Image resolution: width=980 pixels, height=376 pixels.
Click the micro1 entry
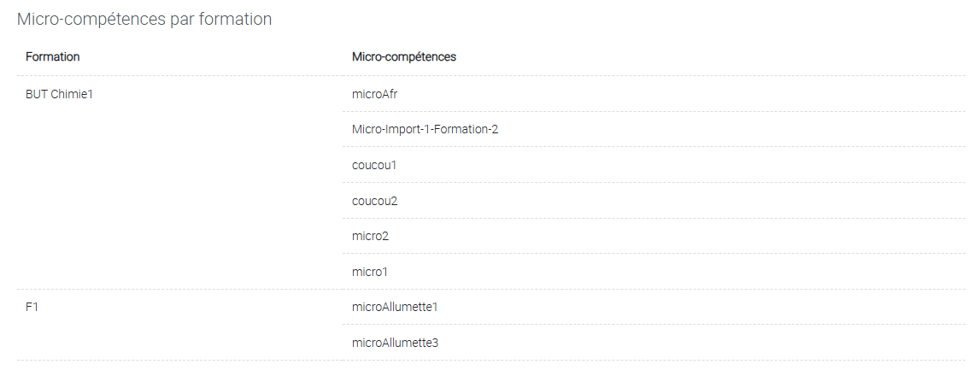369,272
